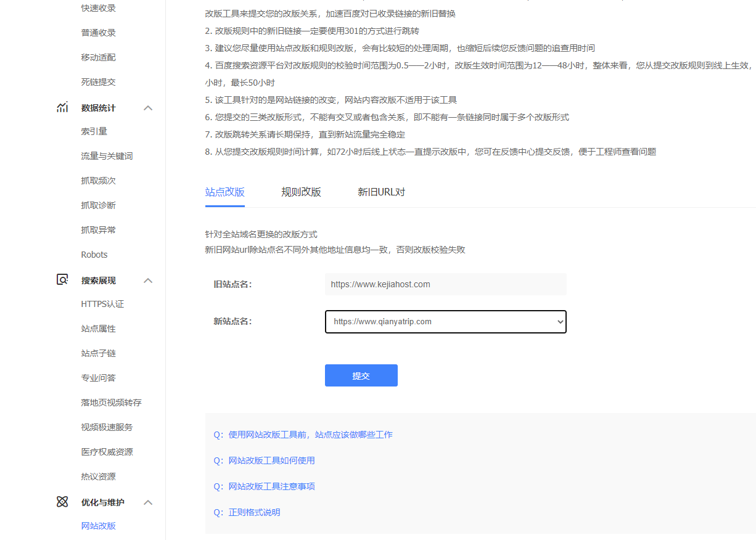Switch to the 新旧URL对 tab
The width and height of the screenshot is (756, 540).
tap(381, 192)
